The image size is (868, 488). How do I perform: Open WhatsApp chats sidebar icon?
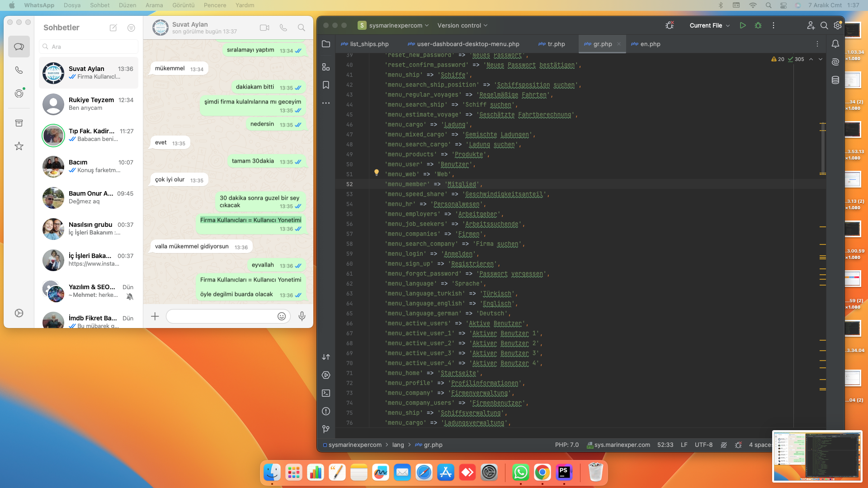pos(19,47)
